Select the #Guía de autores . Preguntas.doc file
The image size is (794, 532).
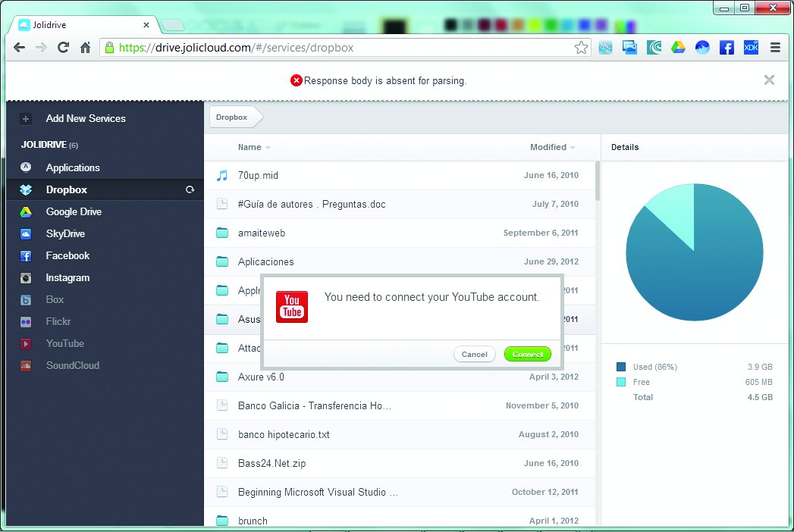click(x=400, y=205)
